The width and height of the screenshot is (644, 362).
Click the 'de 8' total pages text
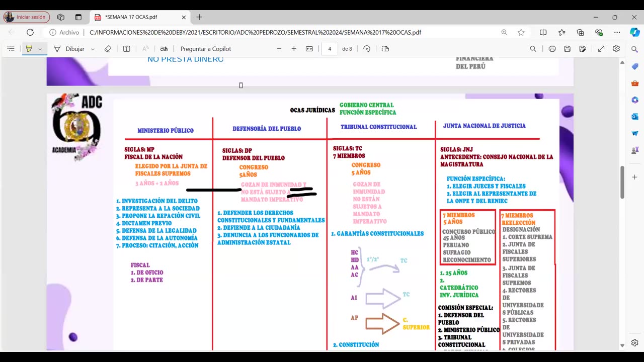click(347, 49)
